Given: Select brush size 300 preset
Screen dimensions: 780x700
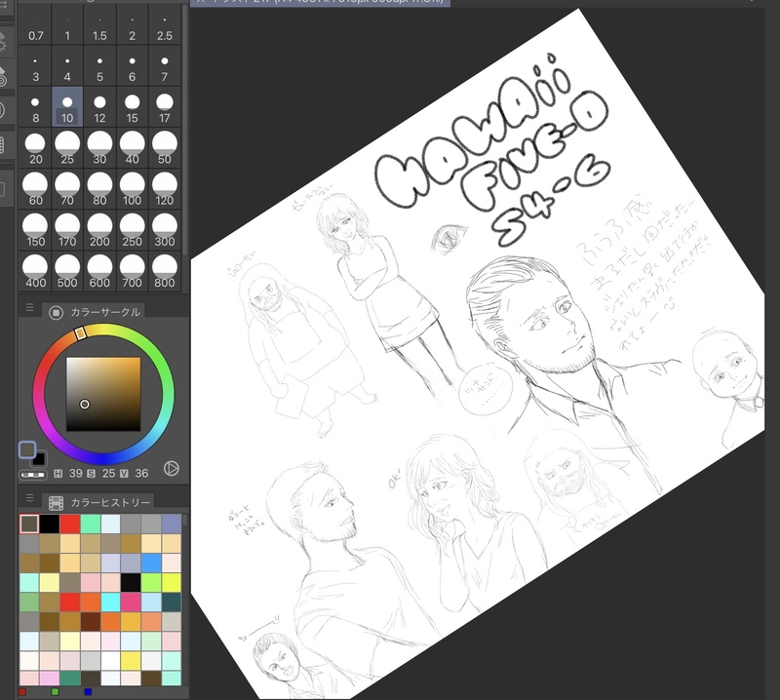Looking at the screenshot, I should point(165,231).
